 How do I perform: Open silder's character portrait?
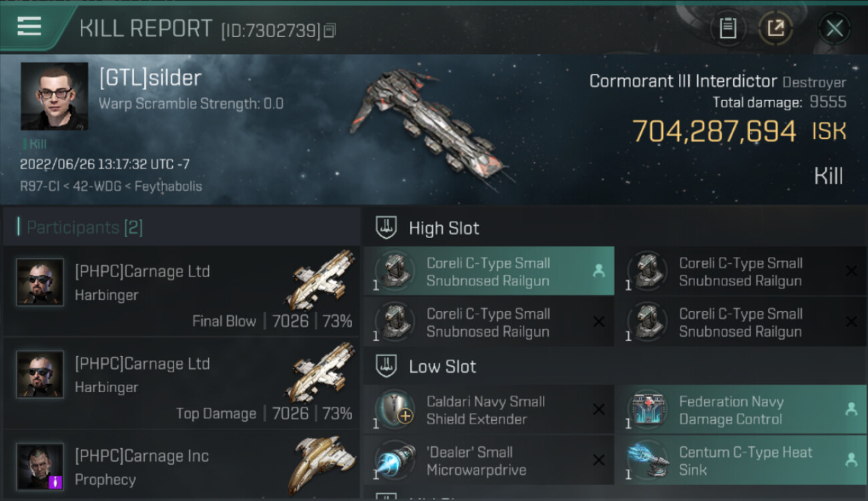(x=54, y=96)
